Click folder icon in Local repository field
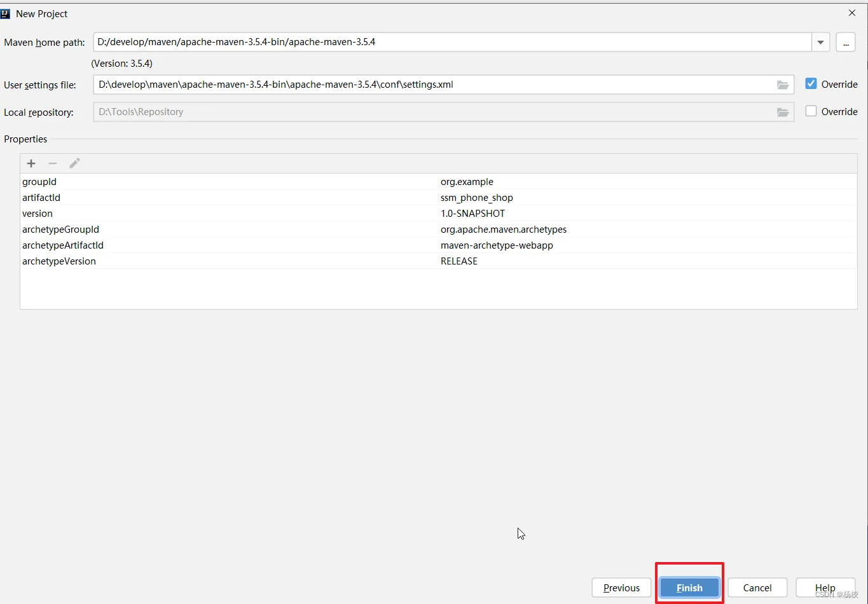868x604 pixels. [x=783, y=112]
